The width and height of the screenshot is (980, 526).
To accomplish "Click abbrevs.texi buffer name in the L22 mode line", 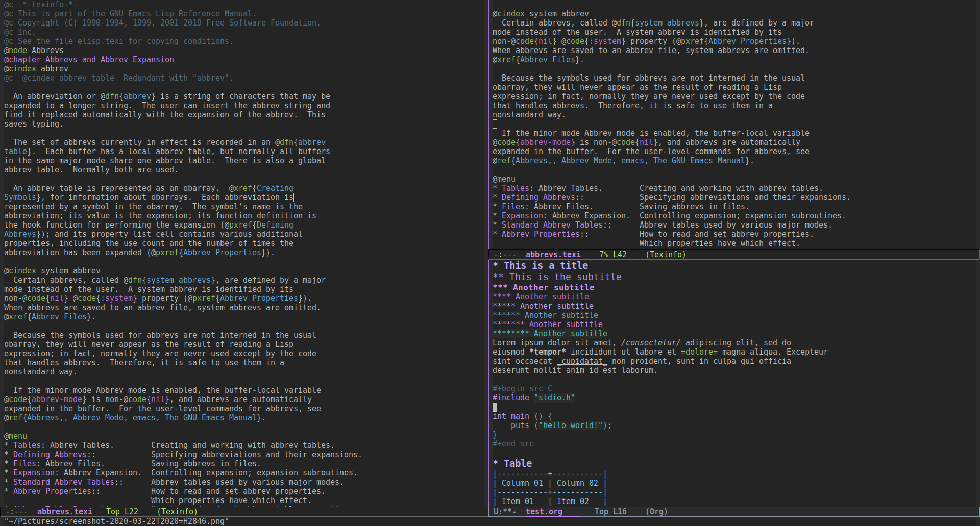I will pos(65,511).
